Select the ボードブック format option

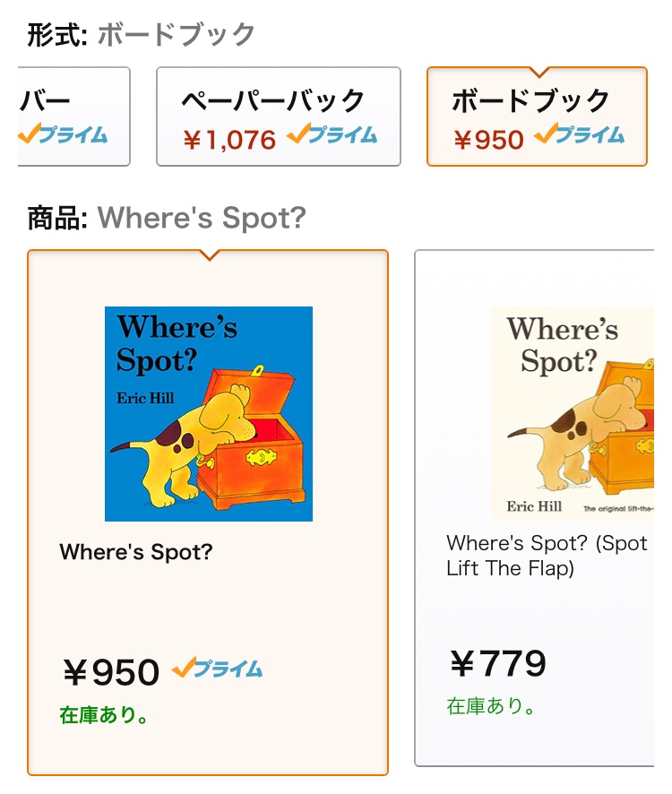537,117
